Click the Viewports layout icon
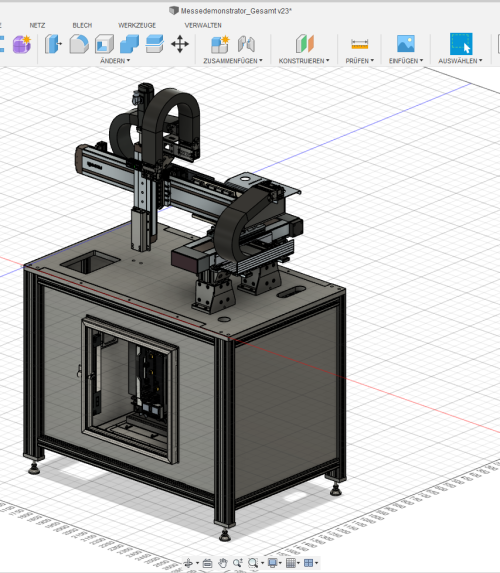The width and height of the screenshot is (500, 573). tap(308, 563)
